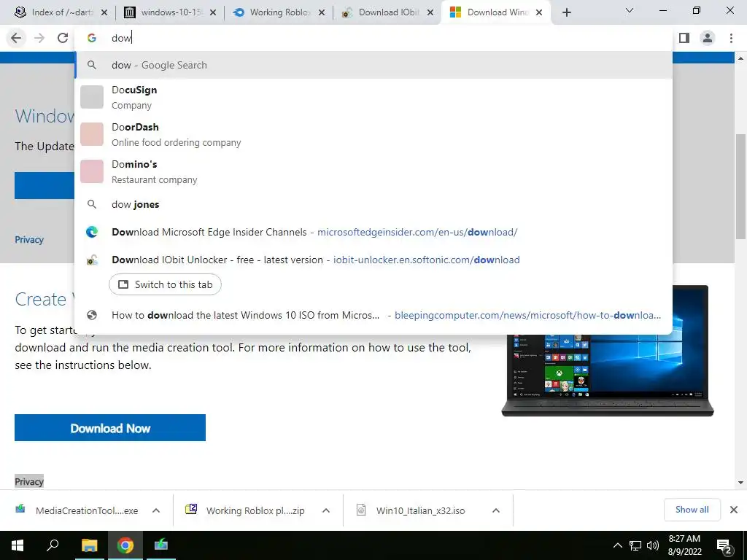The width and height of the screenshot is (747, 560).
Task: Click the globe icon beside bleepingcomputer suggestion
Action: click(x=92, y=315)
